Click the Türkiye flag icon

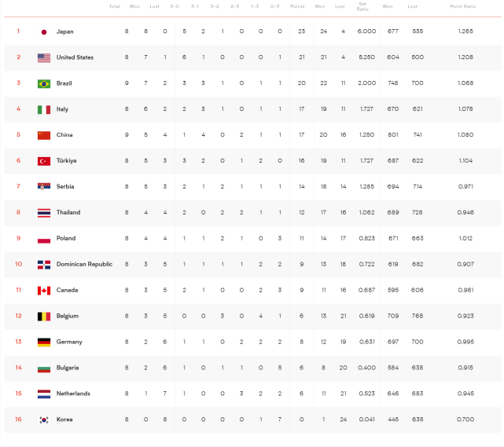click(44, 161)
